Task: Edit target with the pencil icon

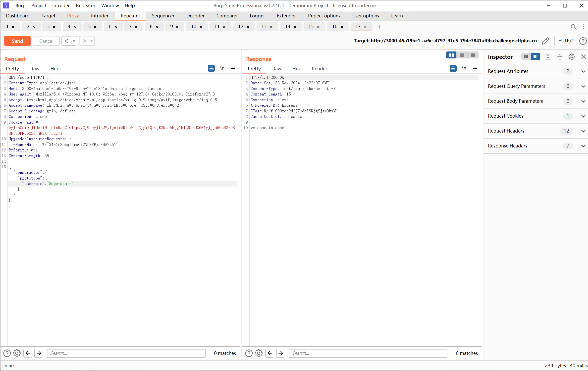Action: coord(545,41)
